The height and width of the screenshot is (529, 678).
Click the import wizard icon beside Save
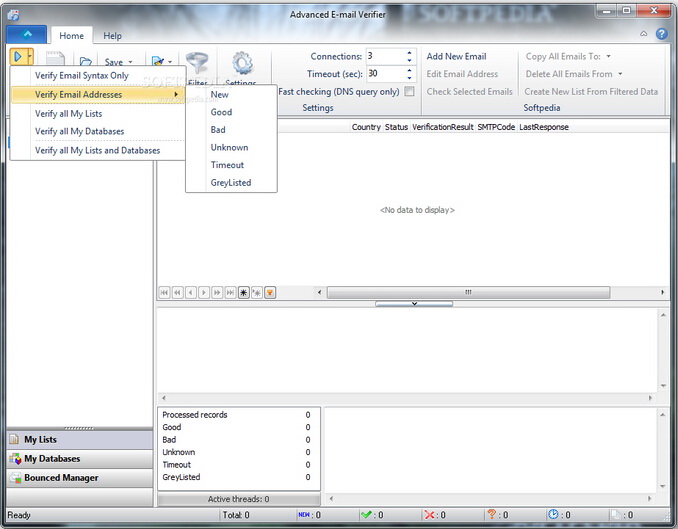tap(157, 61)
